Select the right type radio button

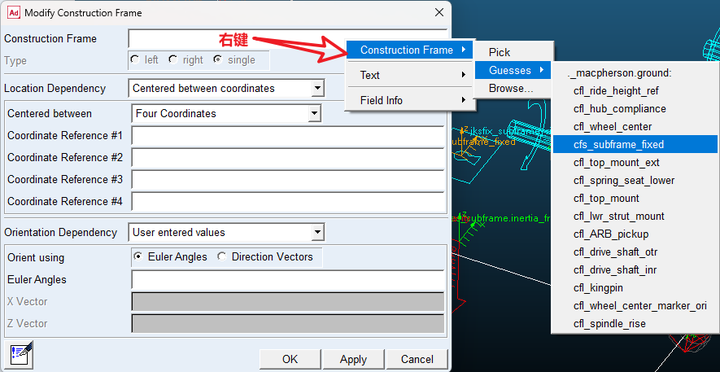click(x=173, y=60)
